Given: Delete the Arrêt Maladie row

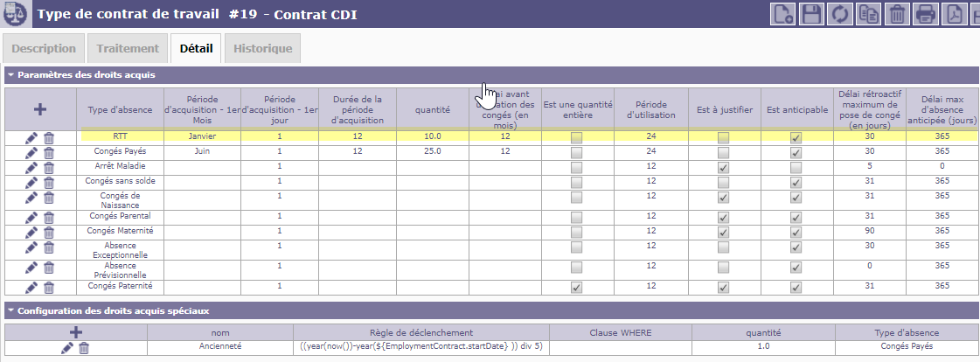Looking at the screenshot, I should (x=49, y=168).
